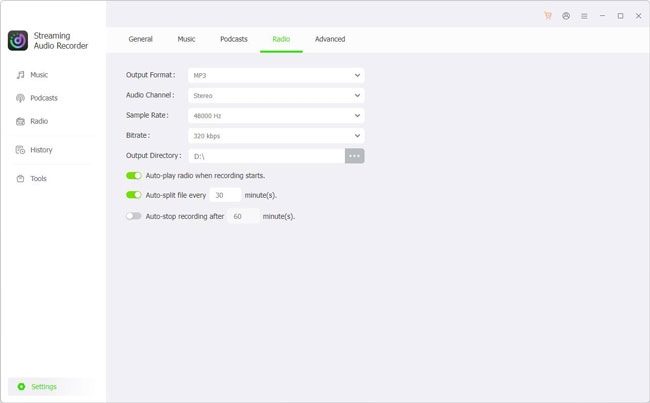The image size is (650, 403).
Task: Click the Tools sidebar icon
Action: click(20, 178)
